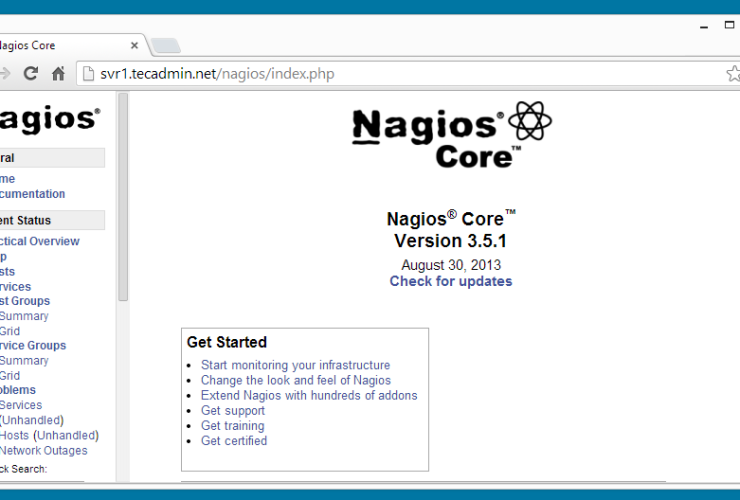Open Network Outages in sidebar

point(43,450)
